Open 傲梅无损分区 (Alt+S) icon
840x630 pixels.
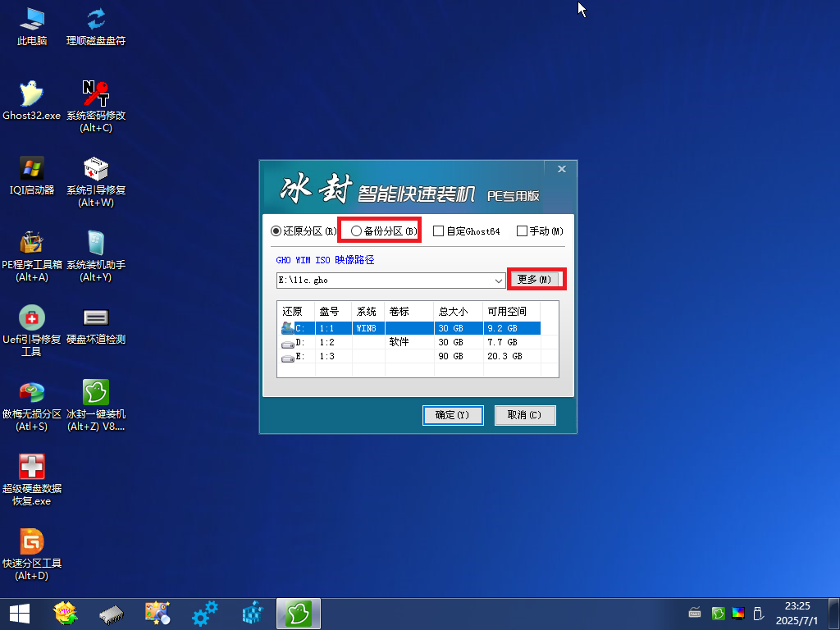pyautogui.click(x=32, y=405)
